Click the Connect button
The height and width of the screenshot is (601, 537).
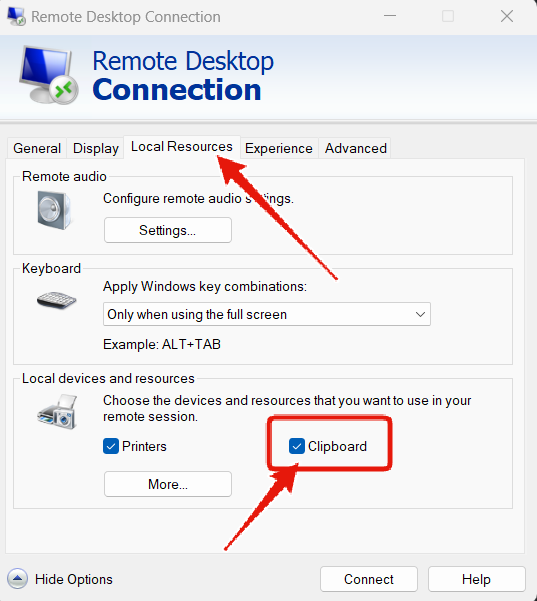pos(369,579)
